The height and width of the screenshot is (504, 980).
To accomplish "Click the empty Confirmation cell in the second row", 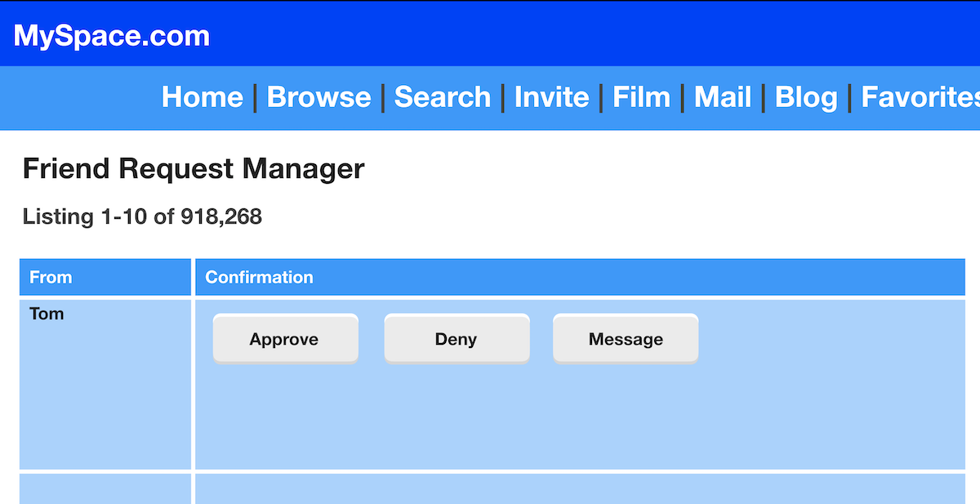I will [x=580, y=488].
